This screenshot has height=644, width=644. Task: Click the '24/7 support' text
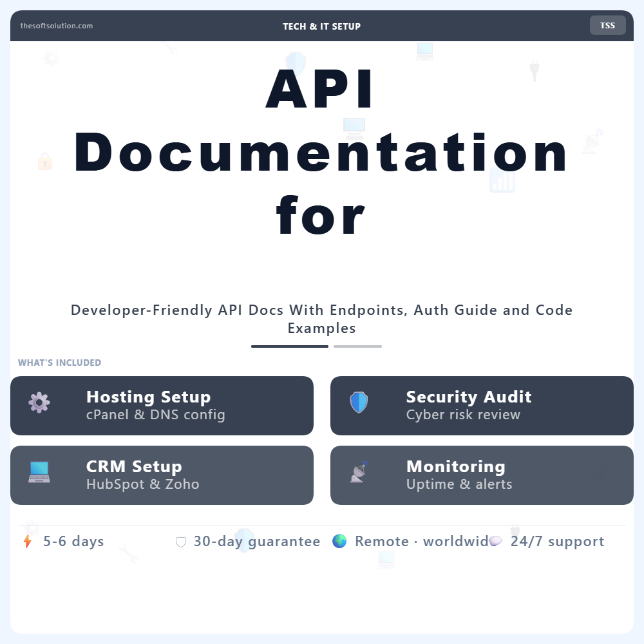coord(557,542)
